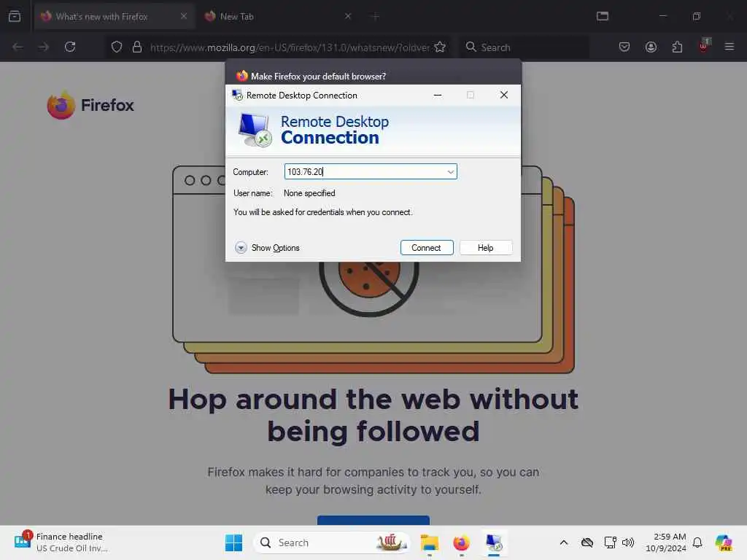
Task: Show hidden system tray icons chevron
Action: click(x=564, y=542)
